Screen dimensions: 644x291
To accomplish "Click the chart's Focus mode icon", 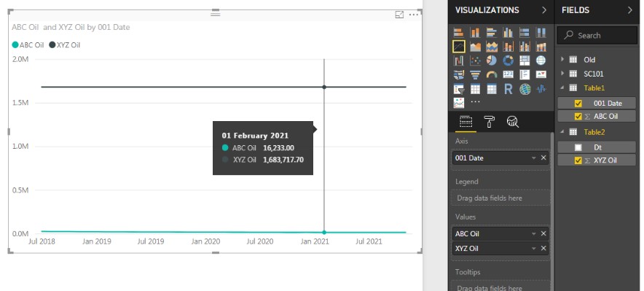I will click(399, 15).
